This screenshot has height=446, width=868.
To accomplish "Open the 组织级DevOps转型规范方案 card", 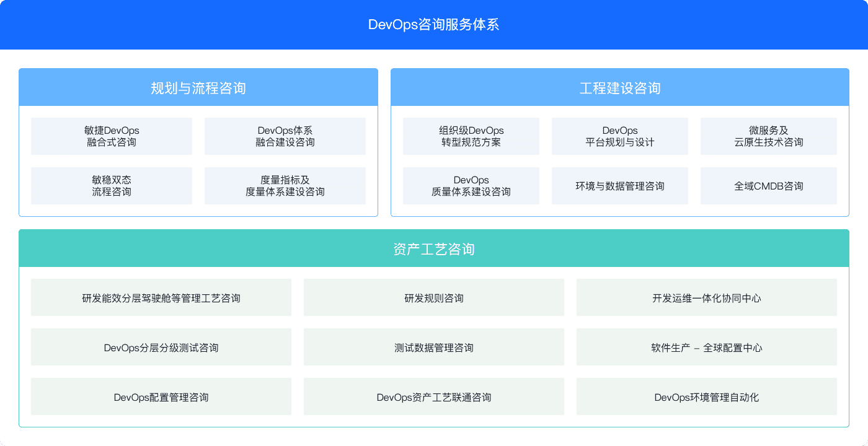I will coord(471,136).
